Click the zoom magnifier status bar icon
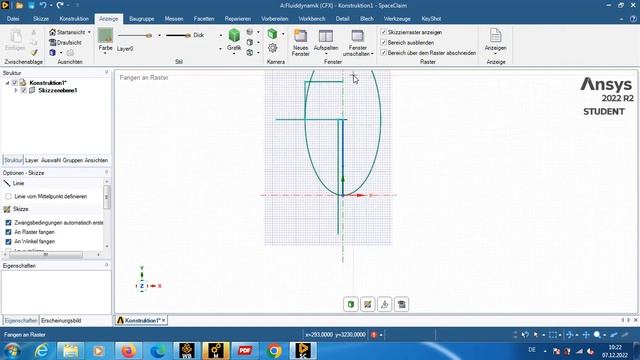640x360 pixels. [597, 335]
